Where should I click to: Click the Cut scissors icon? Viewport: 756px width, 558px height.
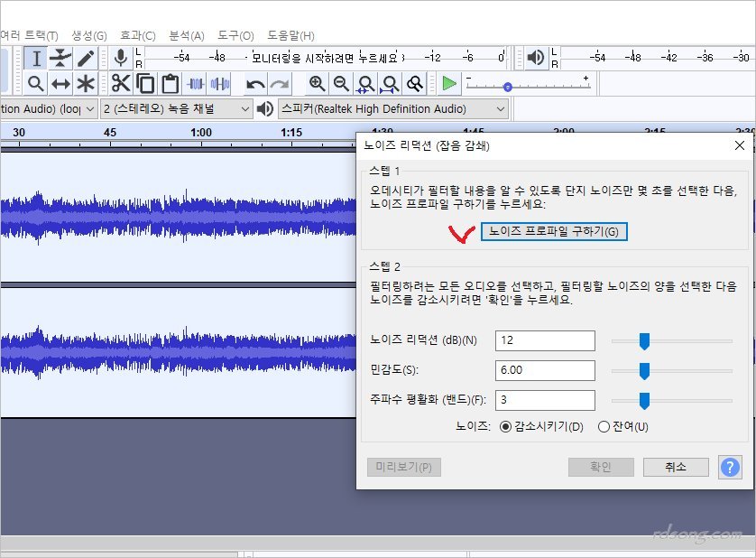[x=121, y=84]
